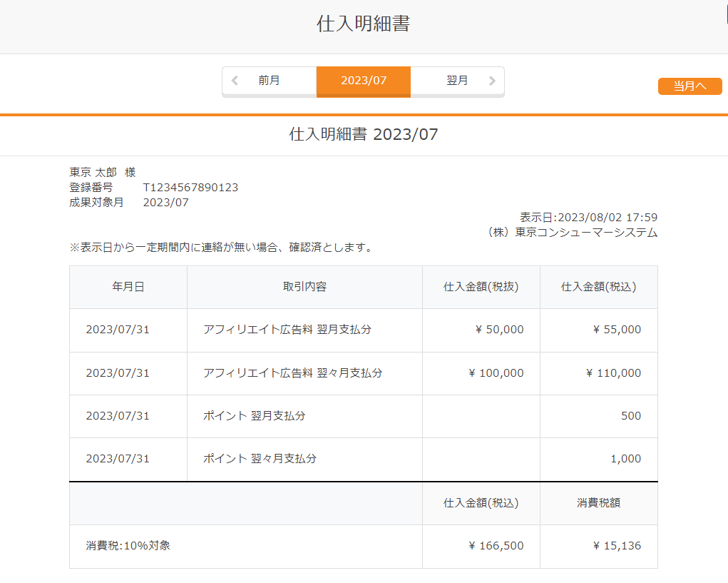Click the top 仕入金額(税込) column header
The image size is (728, 583).
tap(598, 287)
